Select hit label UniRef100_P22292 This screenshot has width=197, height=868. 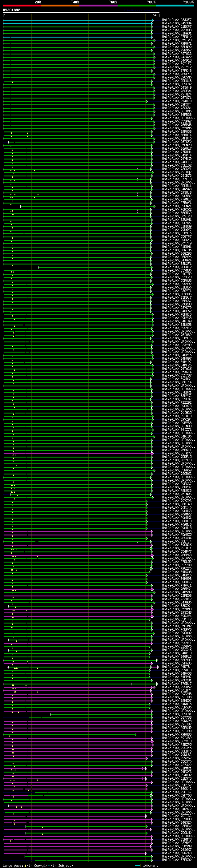177,403
